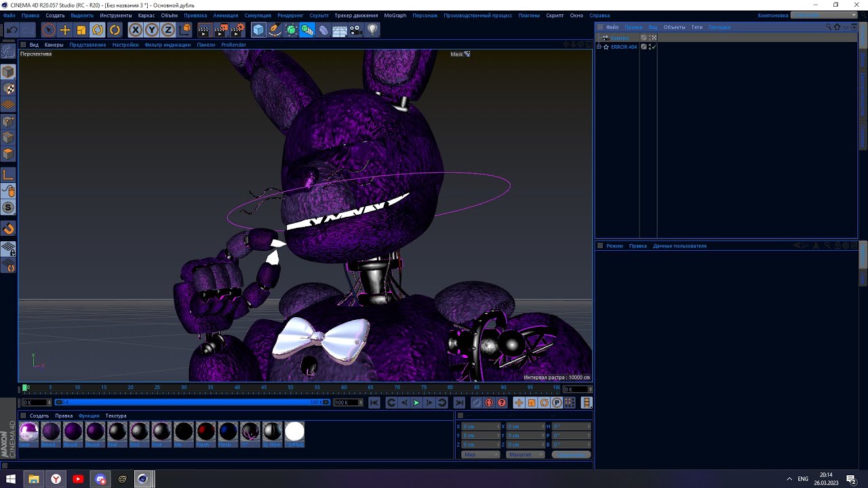
Task: Open Attribute Manager Режим menu
Action: tap(614, 246)
